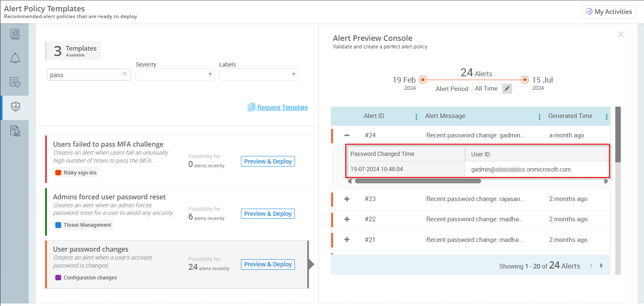The height and width of the screenshot is (306, 644).
Task: Clear the 'pass' search using the X icon
Action: tap(125, 74)
